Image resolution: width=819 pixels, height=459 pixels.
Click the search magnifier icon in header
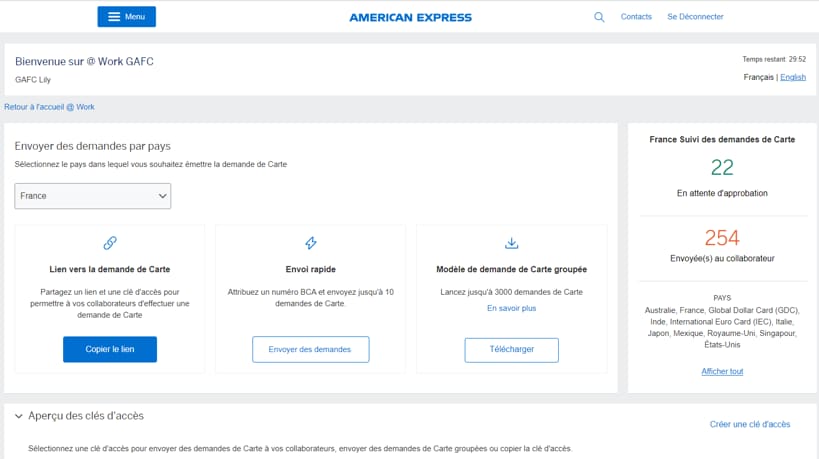pyautogui.click(x=599, y=17)
